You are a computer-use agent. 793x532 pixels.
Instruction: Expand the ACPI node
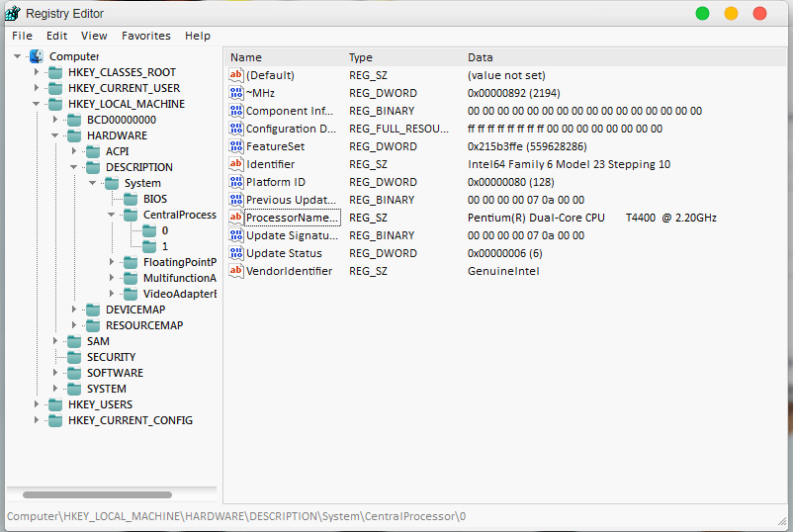tap(73, 151)
